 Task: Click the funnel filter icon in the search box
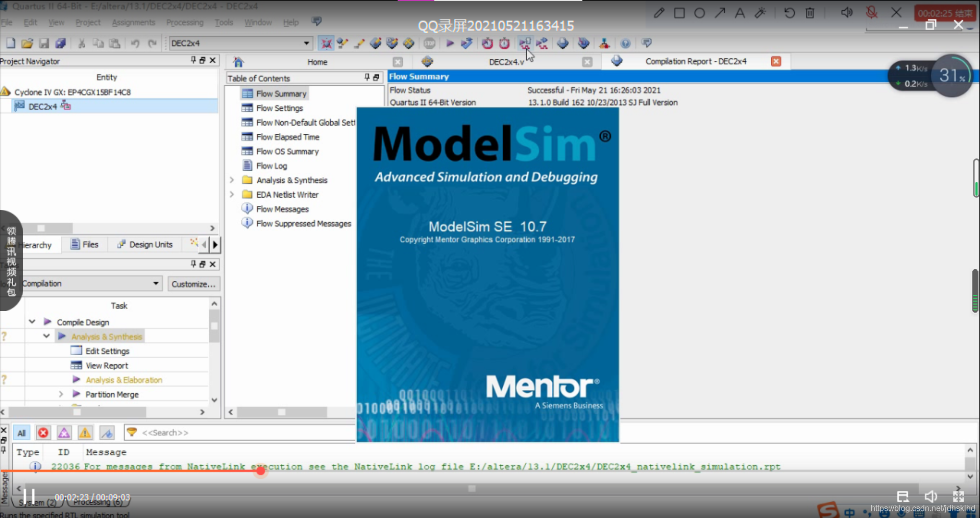pos(132,432)
